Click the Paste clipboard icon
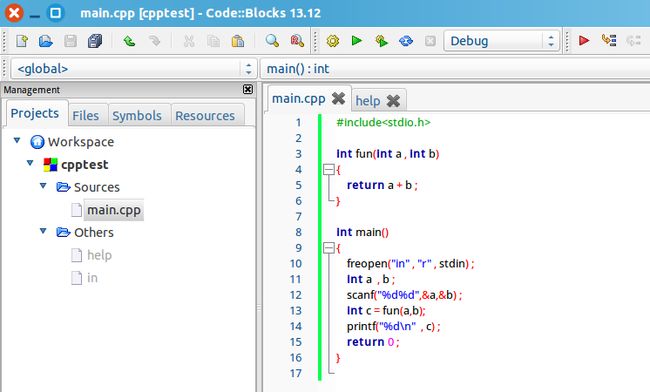650x392 pixels. click(x=238, y=41)
